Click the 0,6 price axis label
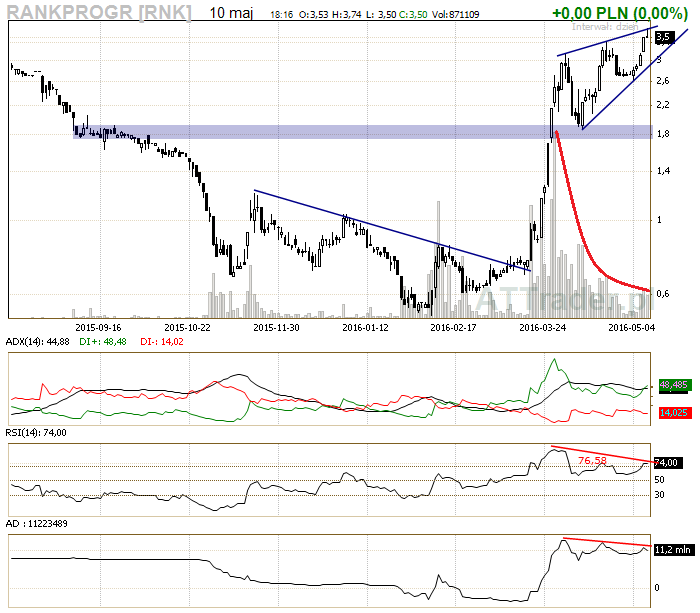Viewport: 700px width, 613px height. [662, 294]
